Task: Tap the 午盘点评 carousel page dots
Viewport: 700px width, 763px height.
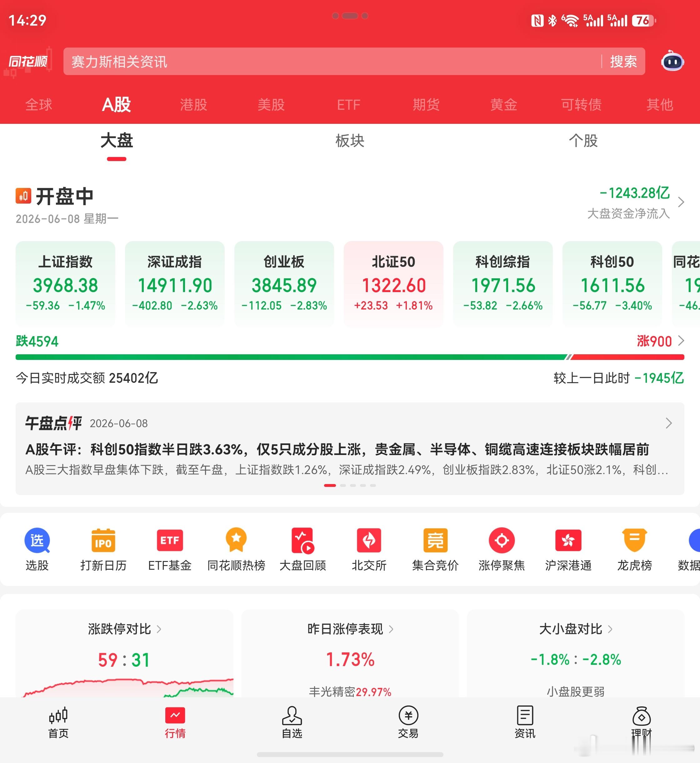Action: pyautogui.click(x=350, y=486)
